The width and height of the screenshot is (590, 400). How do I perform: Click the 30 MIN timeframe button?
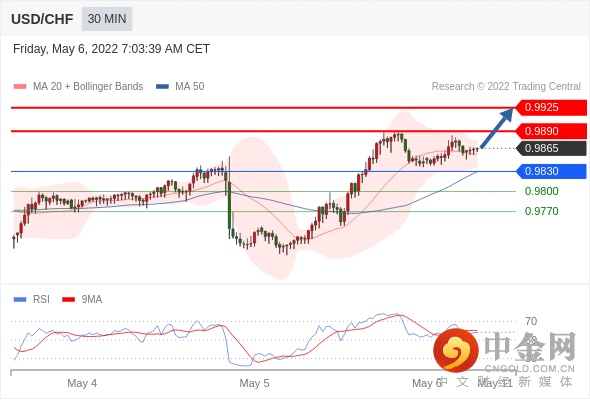tap(107, 19)
